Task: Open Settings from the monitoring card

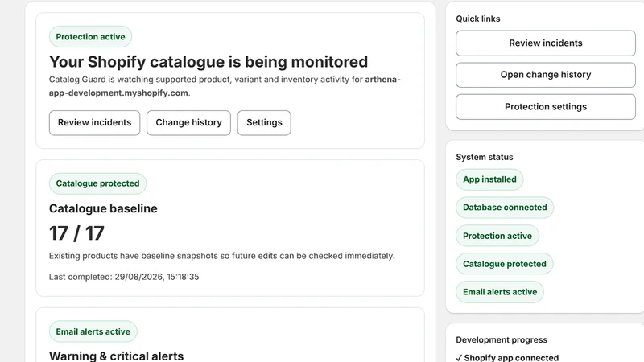Action: tap(264, 123)
